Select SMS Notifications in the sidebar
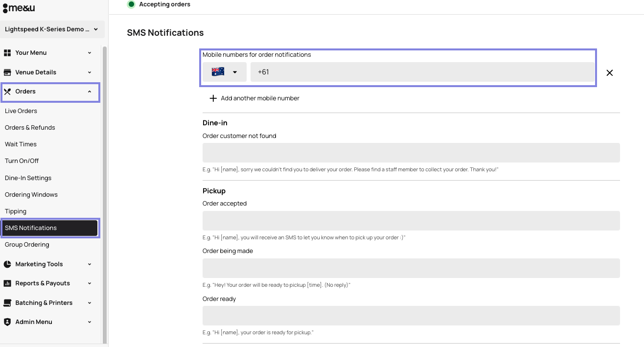Image resolution: width=644 pixels, height=347 pixels. [30, 228]
